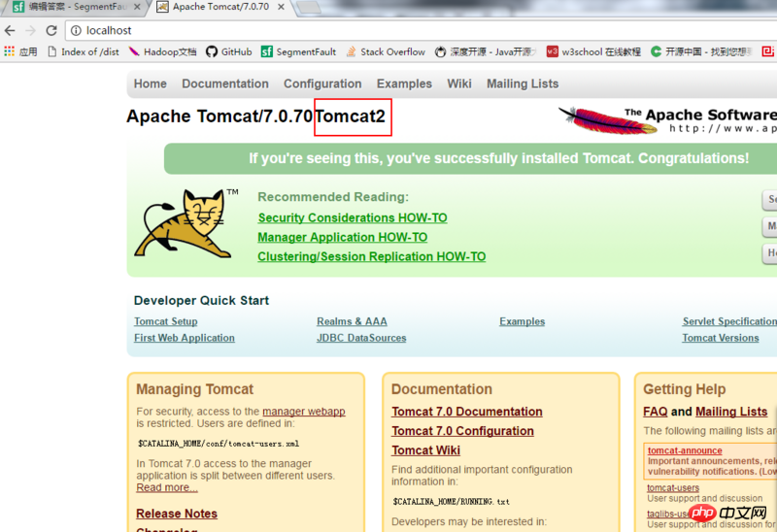Open Manager Application HOW-TO link
Viewport: 777px width, 532px height.
[343, 237]
